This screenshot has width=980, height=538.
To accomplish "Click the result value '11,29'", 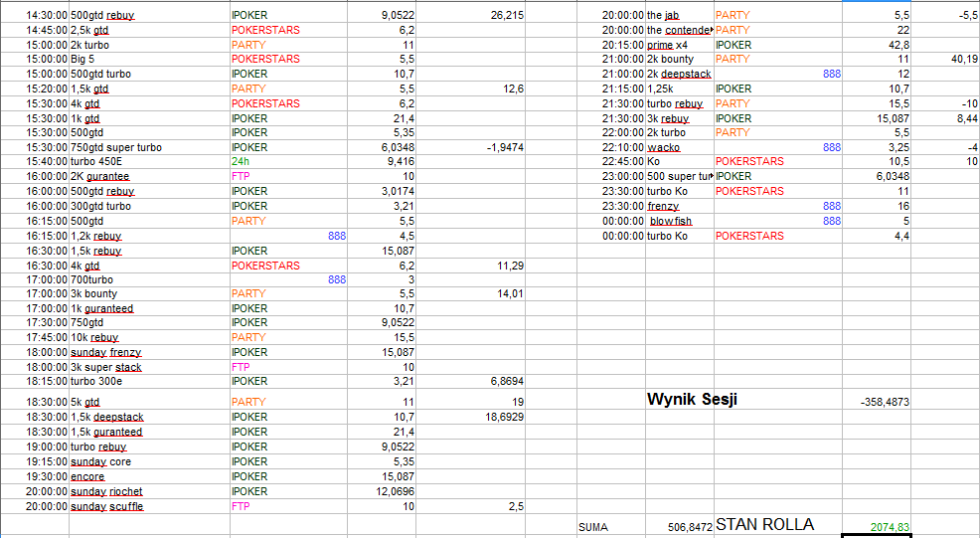I will click(471, 266).
